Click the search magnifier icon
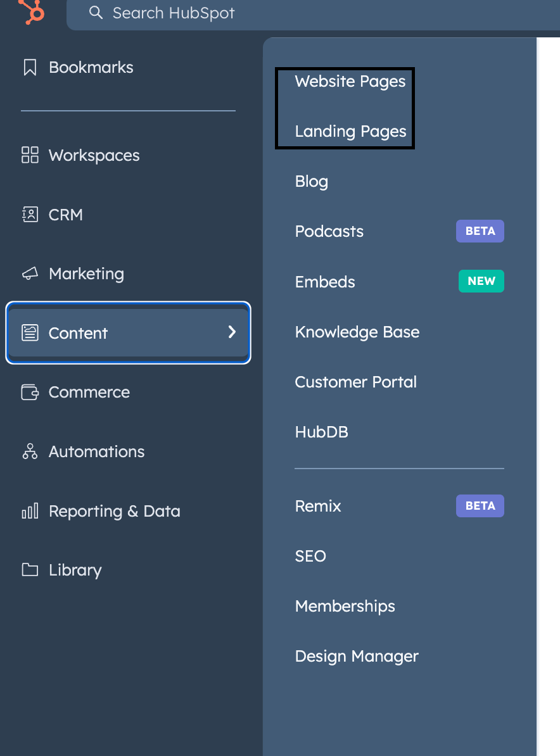This screenshot has height=756, width=560. click(96, 13)
